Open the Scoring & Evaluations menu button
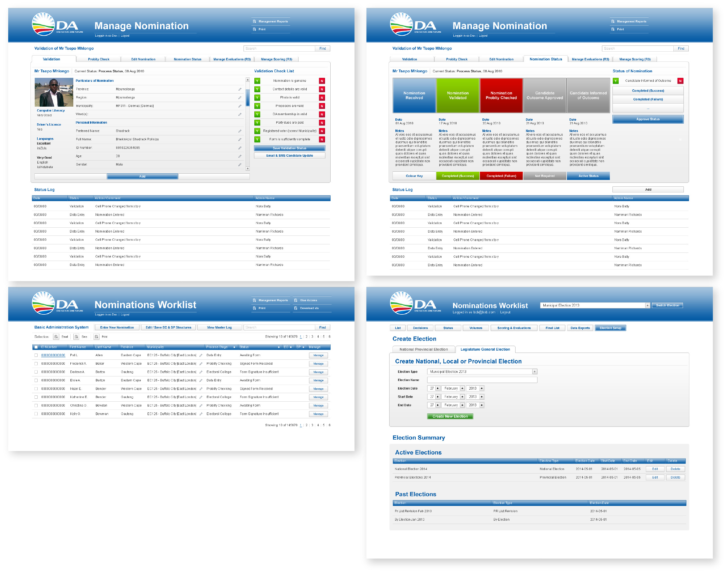 [514, 328]
